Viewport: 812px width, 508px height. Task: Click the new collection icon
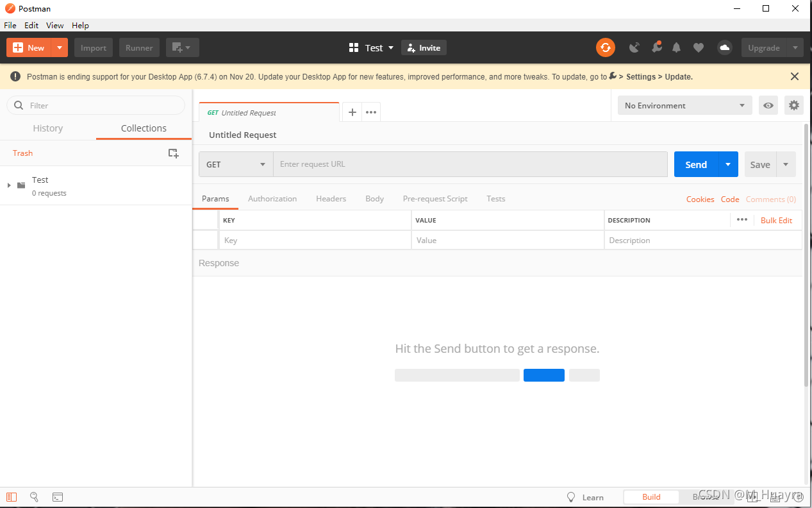[173, 153]
